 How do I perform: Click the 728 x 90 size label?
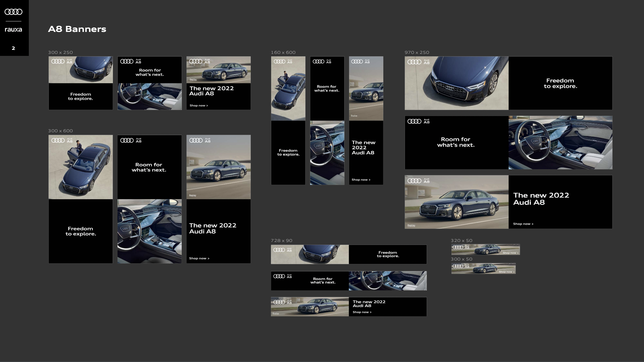[282, 241]
